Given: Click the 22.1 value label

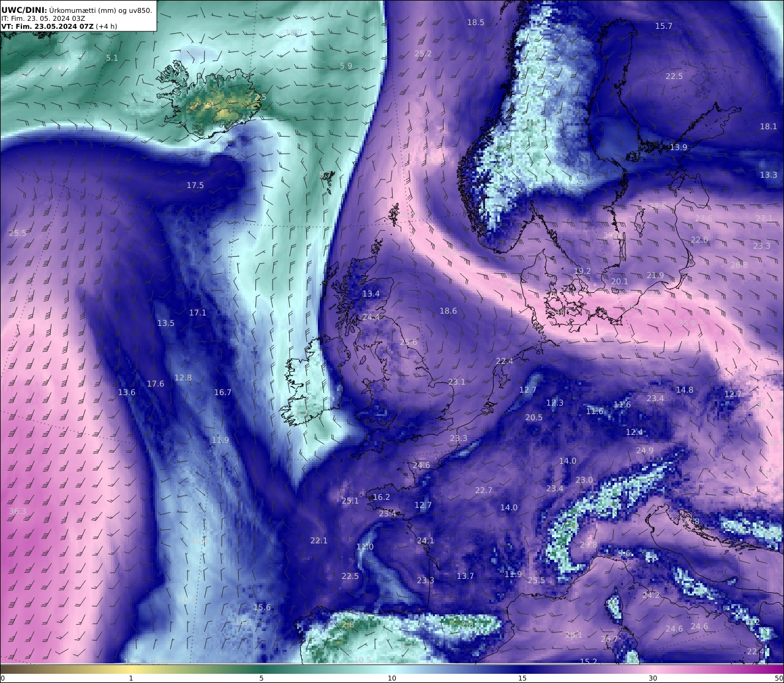Looking at the screenshot, I should click(319, 540).
